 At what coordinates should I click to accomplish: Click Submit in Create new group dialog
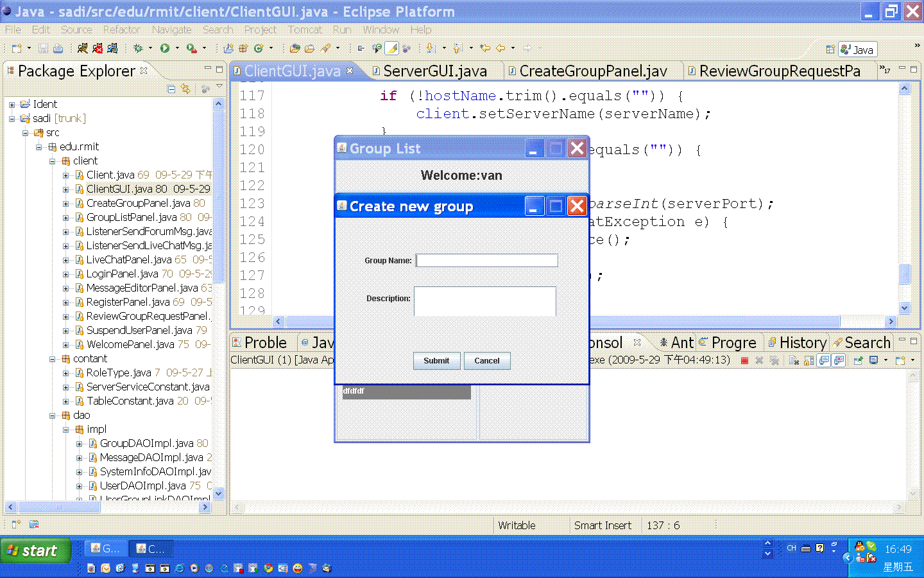tap(436, 361)
